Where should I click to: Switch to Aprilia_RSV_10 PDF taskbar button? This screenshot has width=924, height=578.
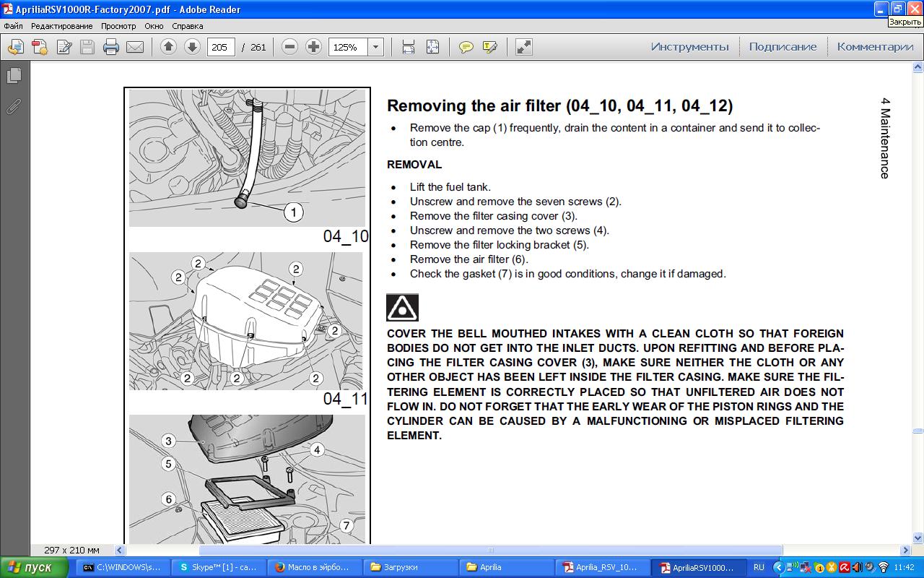point(603,568)
